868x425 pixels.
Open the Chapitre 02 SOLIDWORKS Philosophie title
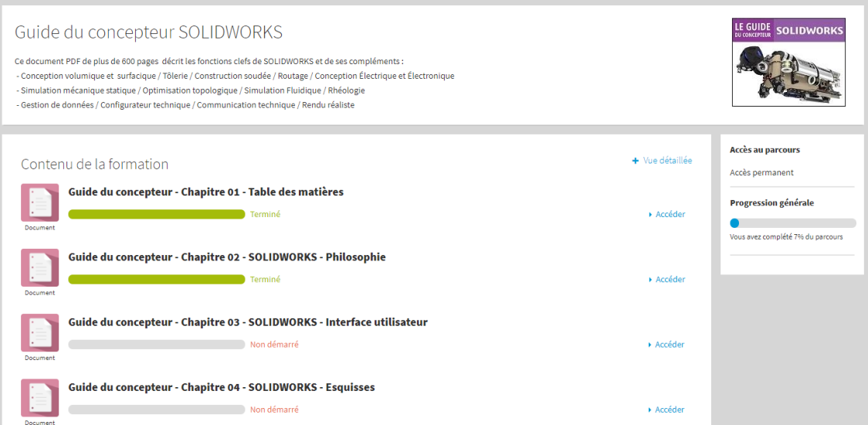coord(226,257)
